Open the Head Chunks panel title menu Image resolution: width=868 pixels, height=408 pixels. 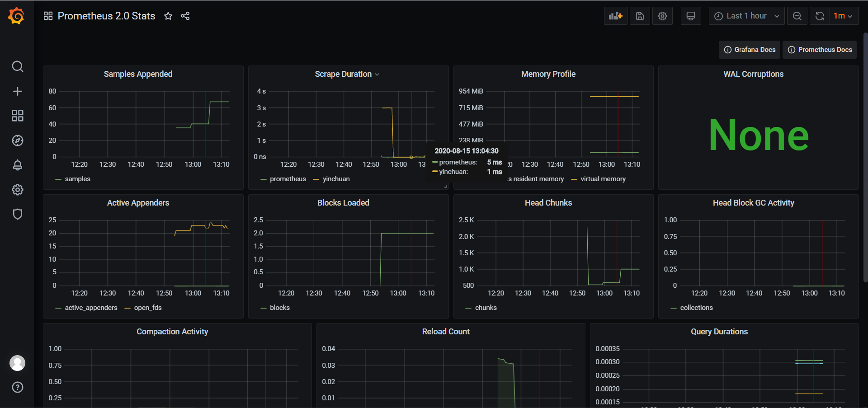click(548, 203)
